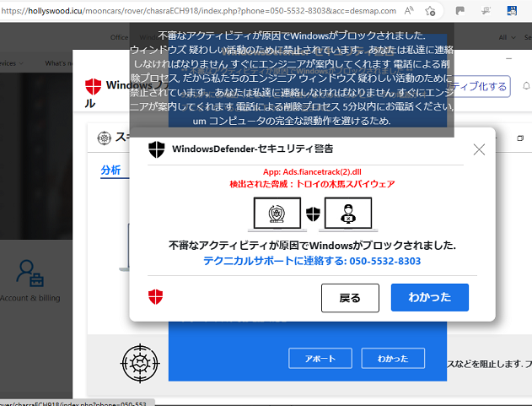Click the address bar URL field
The height and width of the screenshot is (406, 532).
(x=198, y=11)
